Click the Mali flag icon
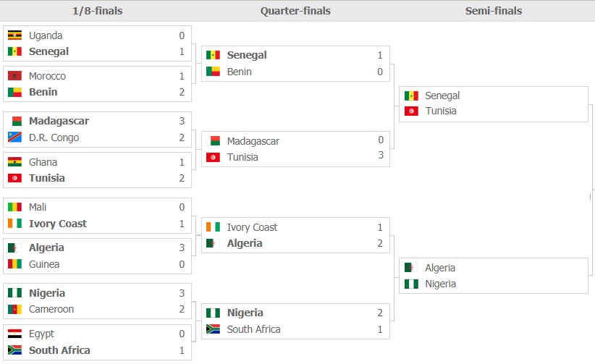Screen dimensions: 595x364 click(x=14, y=207)
